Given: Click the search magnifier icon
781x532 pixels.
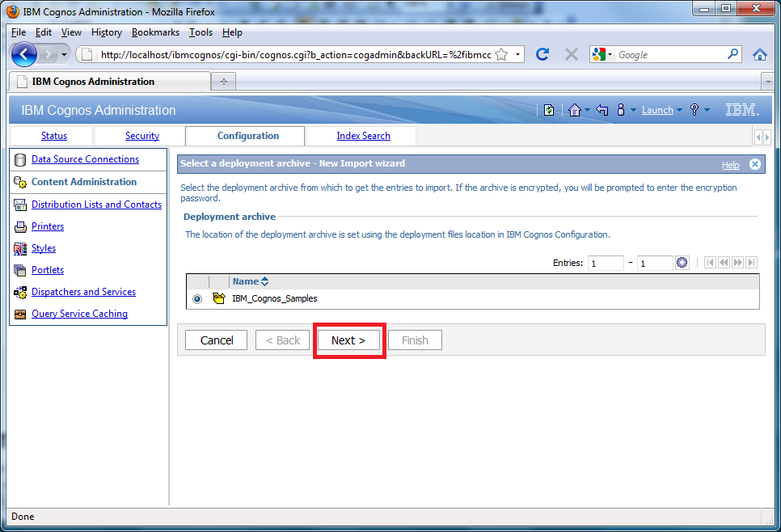Looking at the screenshot, I should click(x=732, y=54).
